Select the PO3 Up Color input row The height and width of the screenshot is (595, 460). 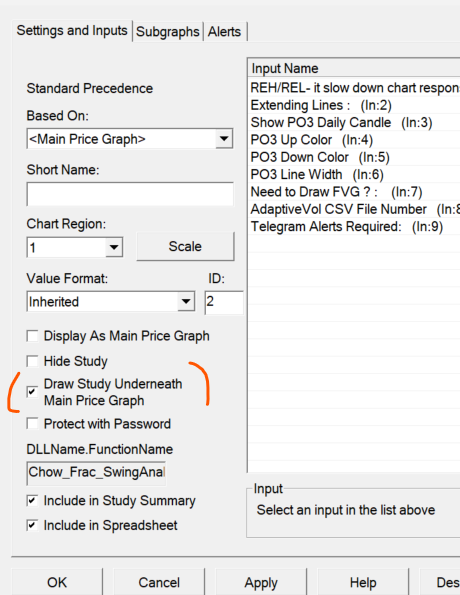(x=355, y=140)
